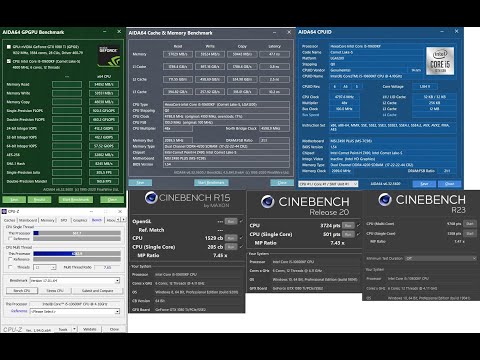This screenshot has width=480, height=360.
Task: Click the Cinebench Release 20 logo icon
Action: (267, 201)
